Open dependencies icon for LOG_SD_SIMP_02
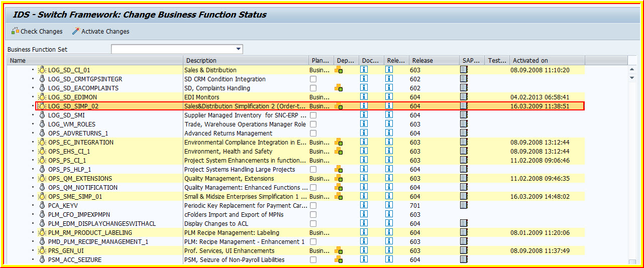644x268 pixels. pyautogui.click(x=339, y=106)
